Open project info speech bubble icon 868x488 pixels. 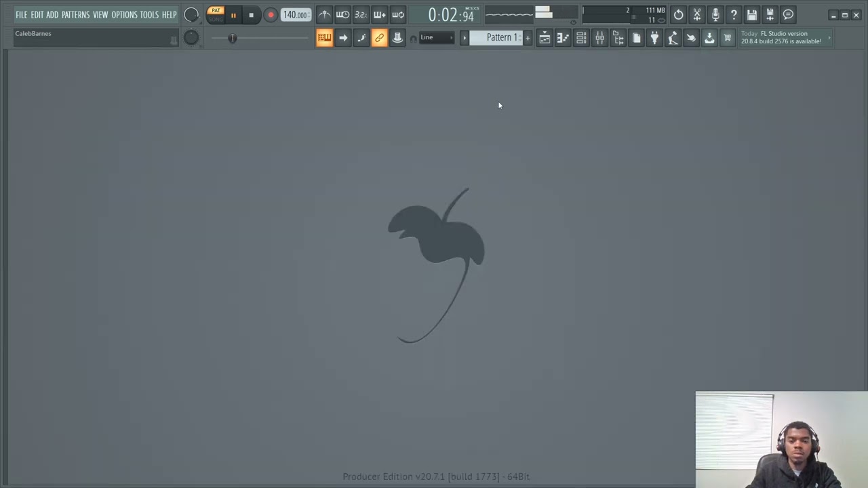(789, 15)
